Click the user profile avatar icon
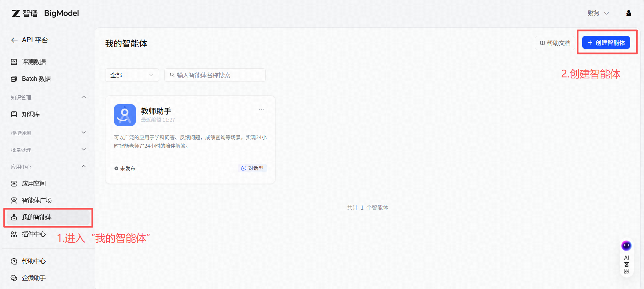 (x=628, y=13)
